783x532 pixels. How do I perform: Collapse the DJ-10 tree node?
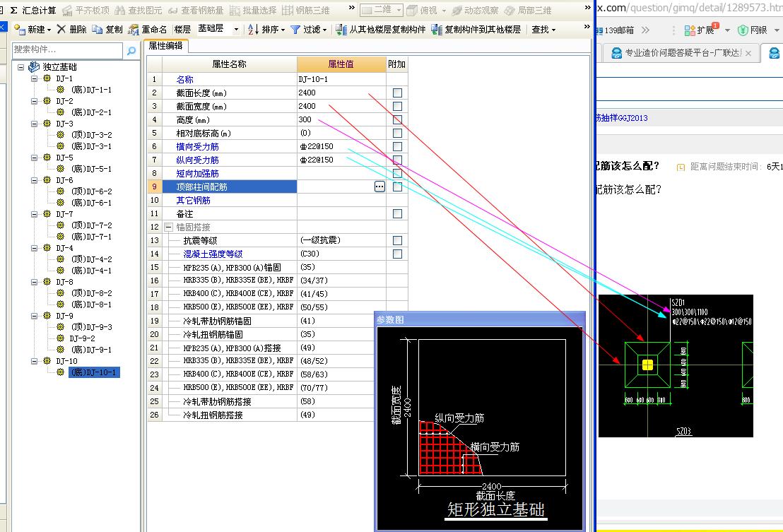pyautogui.click(x=34, y=361)
